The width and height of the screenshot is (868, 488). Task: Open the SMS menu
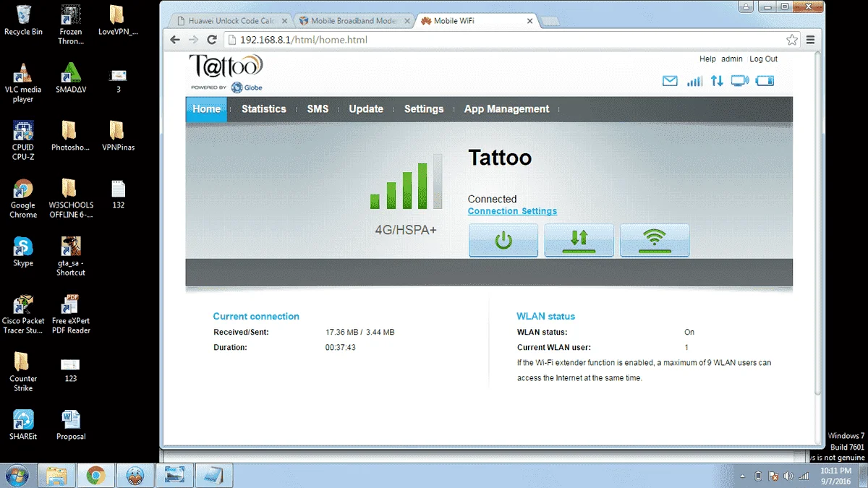(318, 109)
